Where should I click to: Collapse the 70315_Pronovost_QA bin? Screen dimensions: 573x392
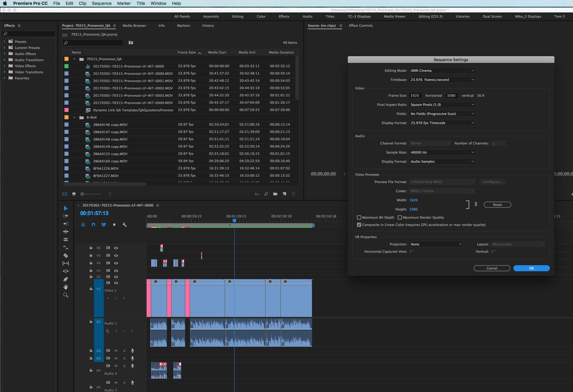(74, 59)
